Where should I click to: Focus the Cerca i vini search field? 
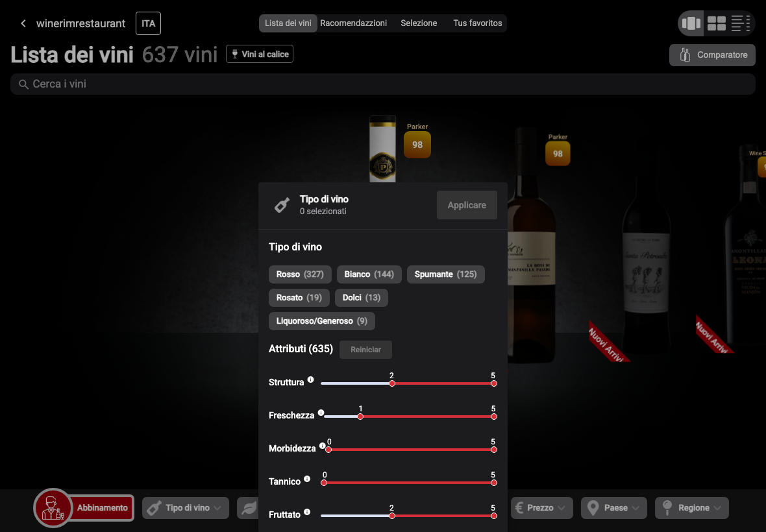[x=383, y=84]
